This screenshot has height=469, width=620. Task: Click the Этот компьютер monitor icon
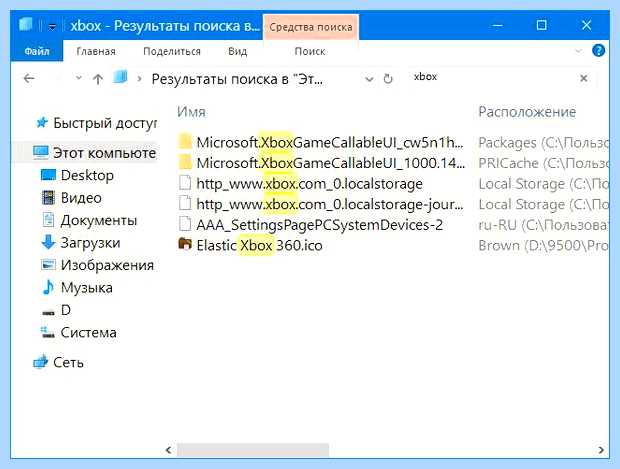(41, 152)
